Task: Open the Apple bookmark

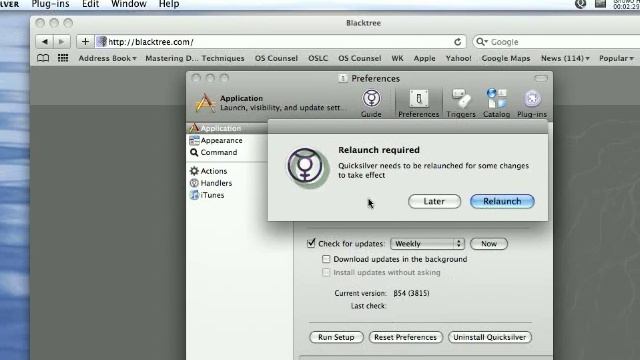Action: tap(424, 58)
